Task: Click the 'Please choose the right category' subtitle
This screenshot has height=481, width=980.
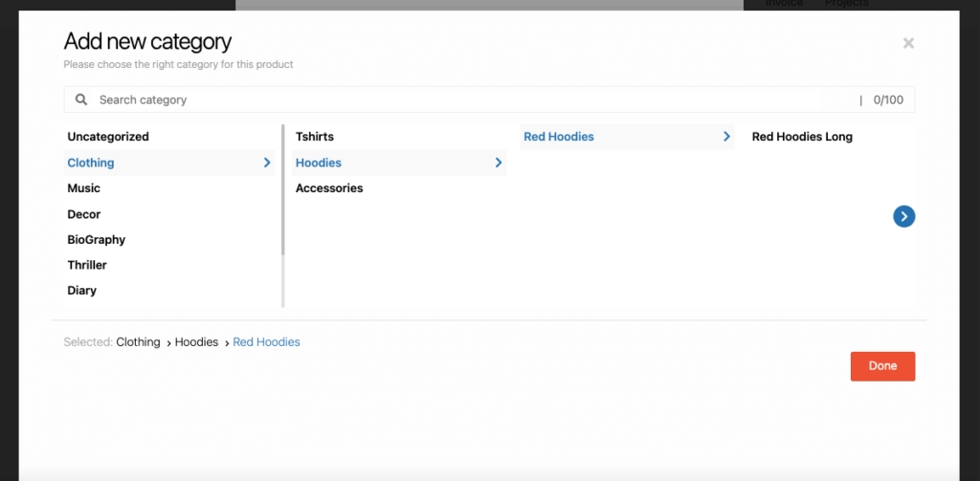Action: click(x=178, y=64)
